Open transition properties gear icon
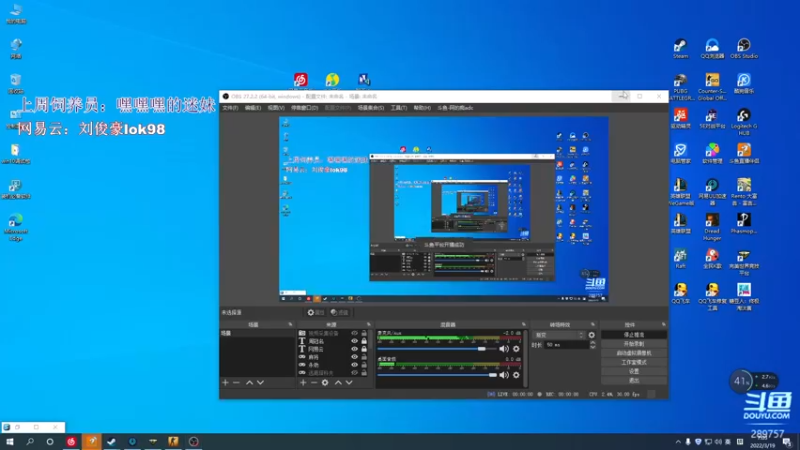Image resolution: width=800 pixels, height=450 pixels. click(592, 335)
